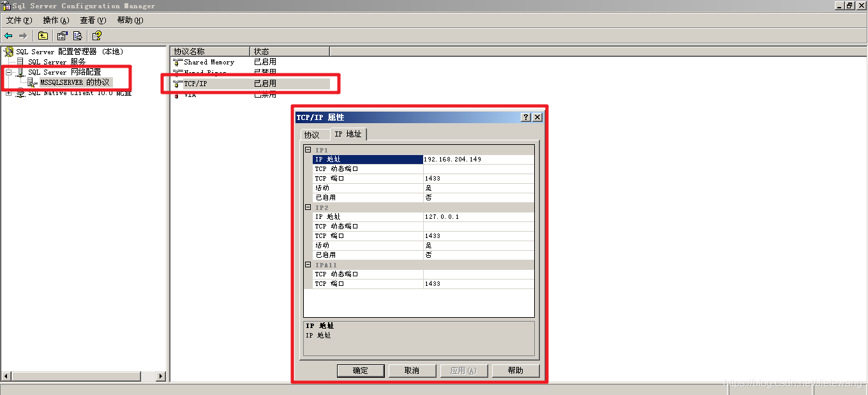
Task: Click the Forward arrow toolbar icon
Action: [x=23, y=36]
